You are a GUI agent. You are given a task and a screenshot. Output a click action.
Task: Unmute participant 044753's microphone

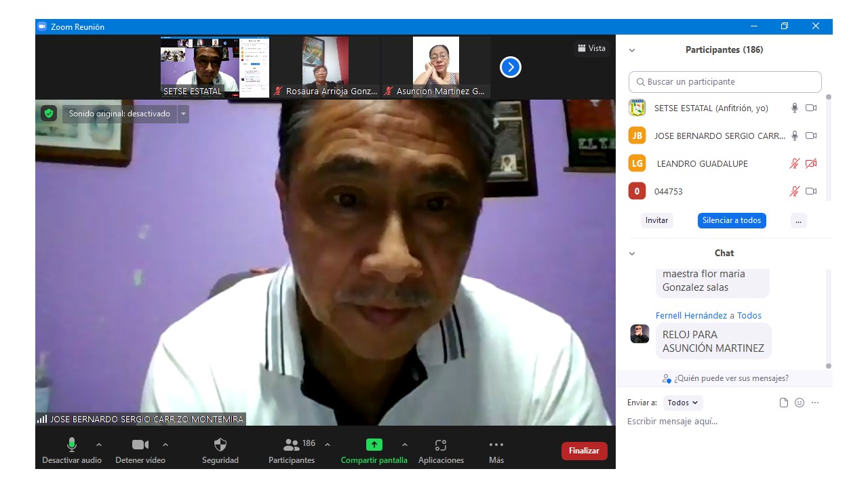coord(795,191)
